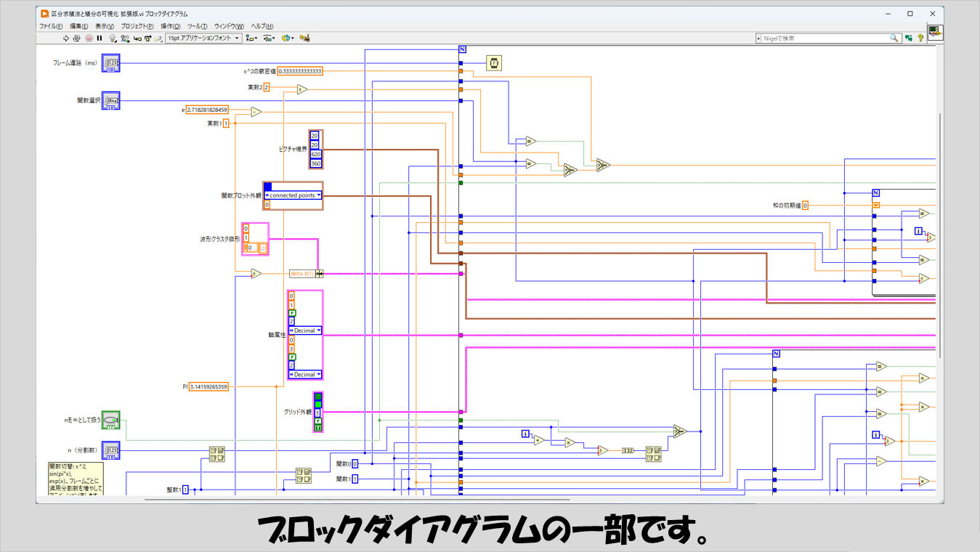Click the yellow question mark help icon
980x552 pixels.
click(920, 38)
